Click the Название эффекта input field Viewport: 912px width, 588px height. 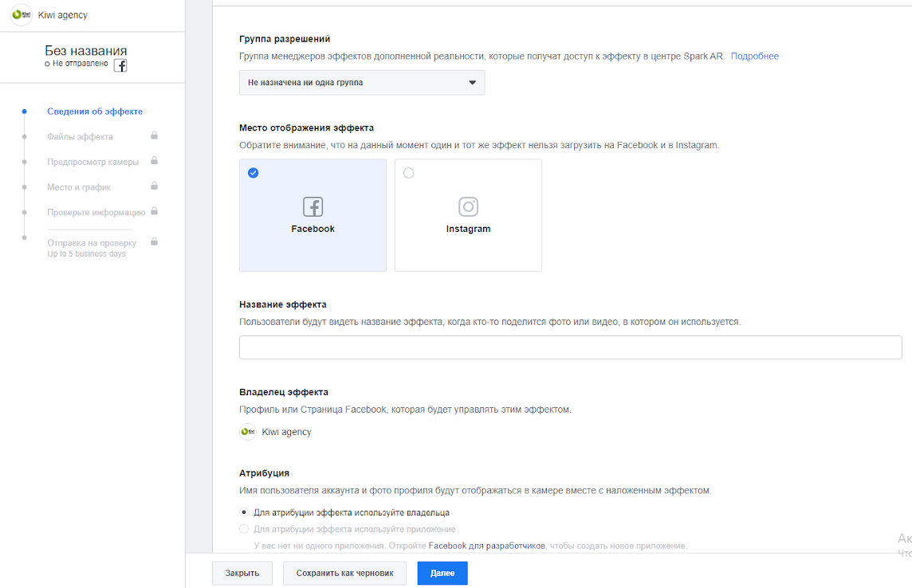coord(571,347)
